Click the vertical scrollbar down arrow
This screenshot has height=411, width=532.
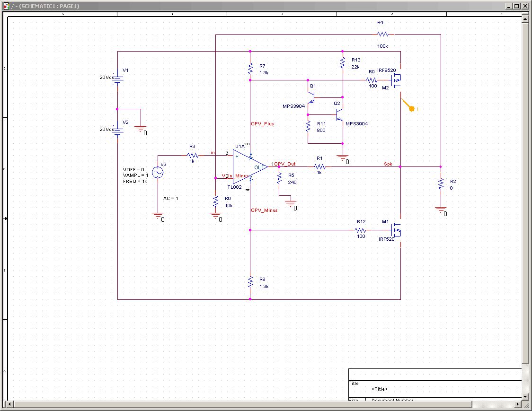pos(525,396)
